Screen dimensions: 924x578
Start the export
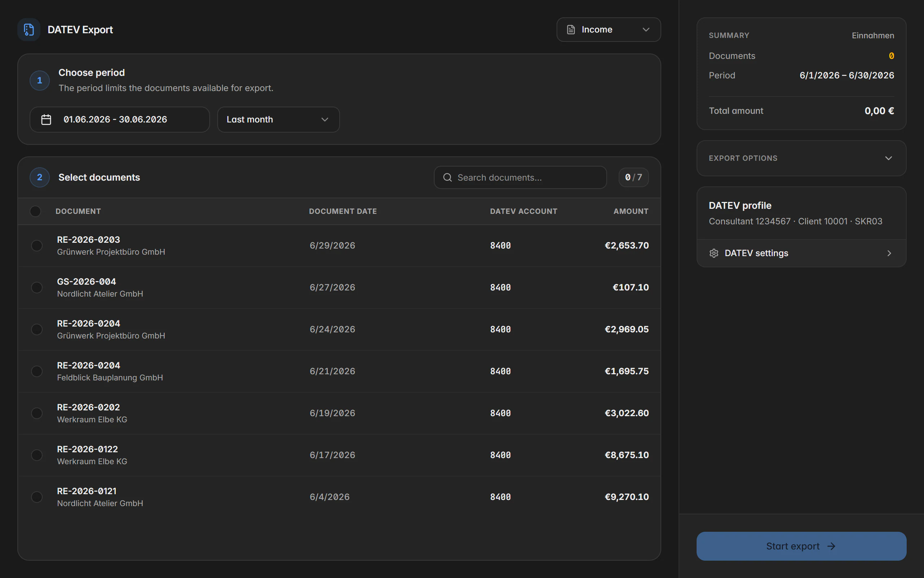[801, 546]
